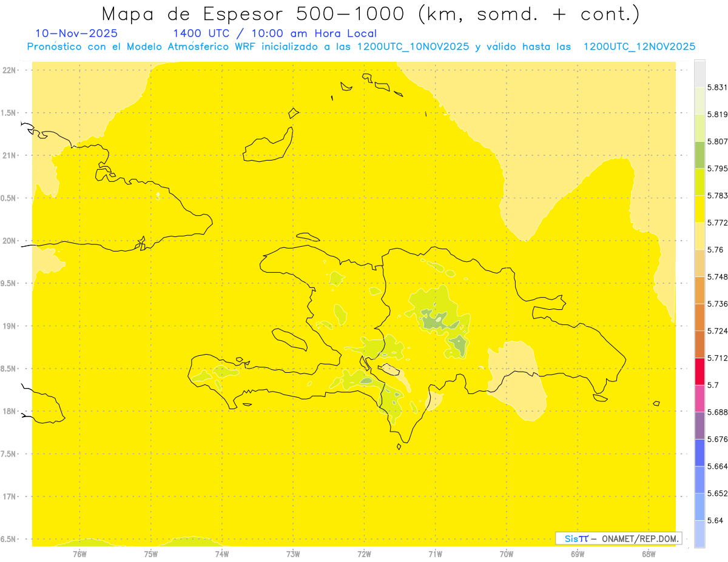Select the orange swatch between 5.736 and 5.724
Viewport: 728px width, 562px height.
click(x=699, y=317)
